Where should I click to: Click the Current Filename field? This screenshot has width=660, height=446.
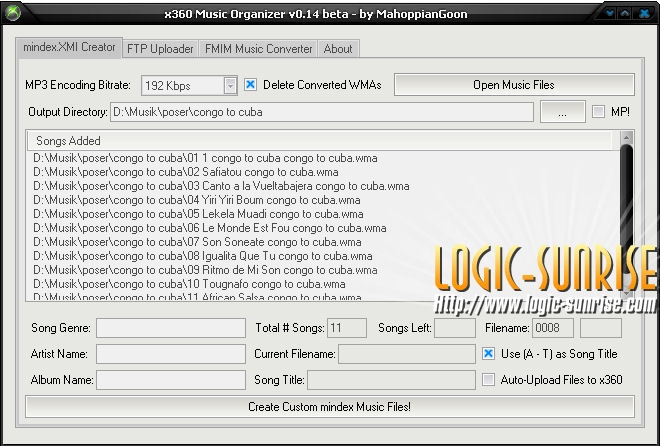click(x=407, y=354)
